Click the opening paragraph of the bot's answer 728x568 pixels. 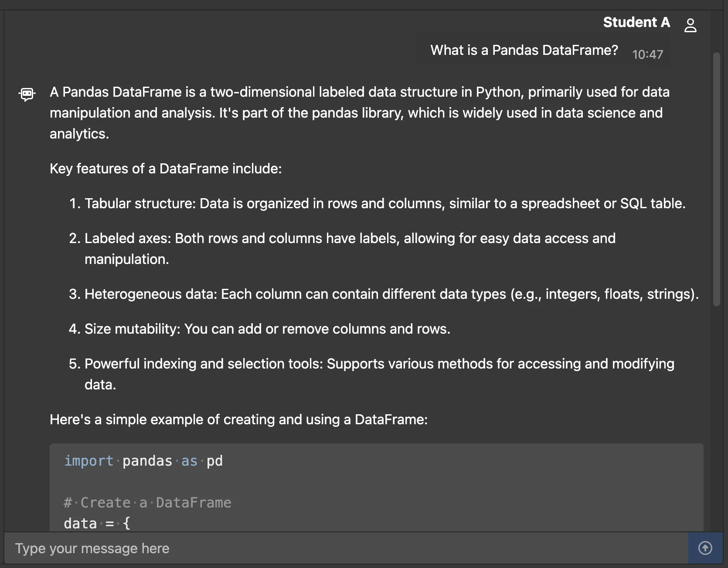click(x=359, y=113)
